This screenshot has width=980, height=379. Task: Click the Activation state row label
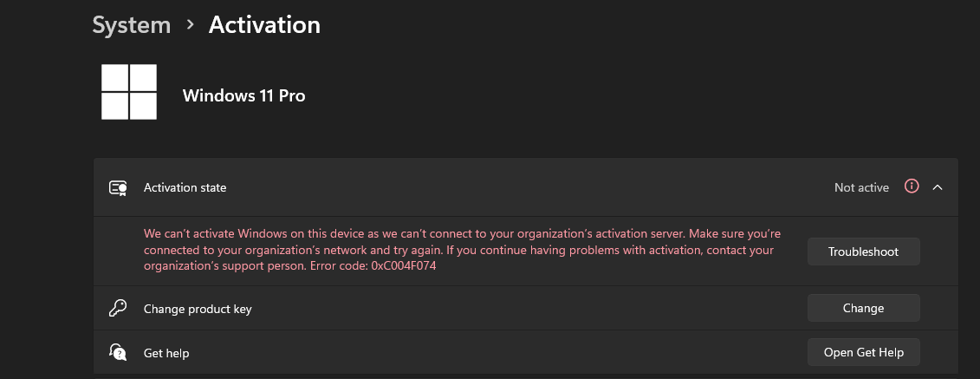(x=185, y=187)
